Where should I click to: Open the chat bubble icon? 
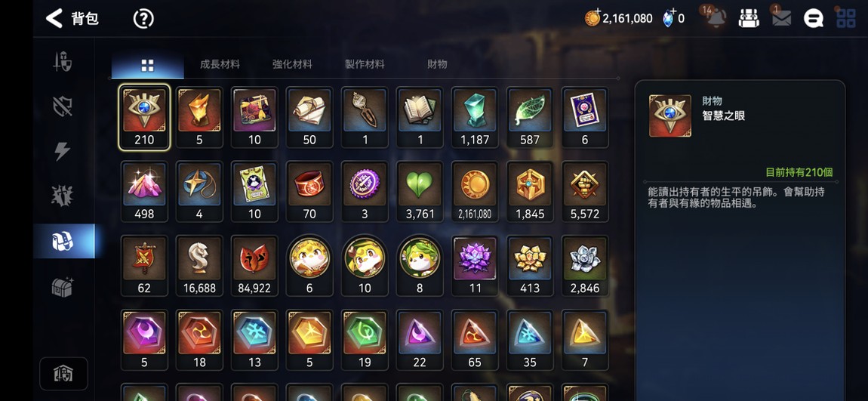[x=813, y=19]
